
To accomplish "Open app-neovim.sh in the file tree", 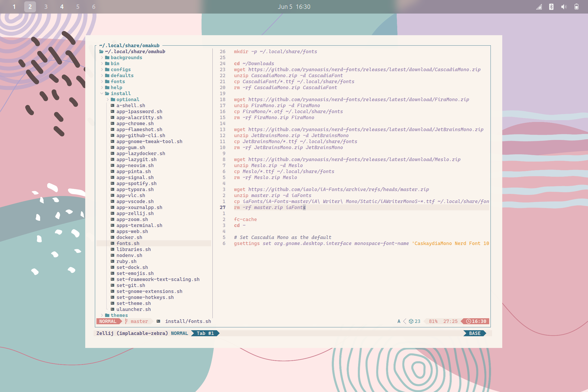I will click(x=135, y=165).
